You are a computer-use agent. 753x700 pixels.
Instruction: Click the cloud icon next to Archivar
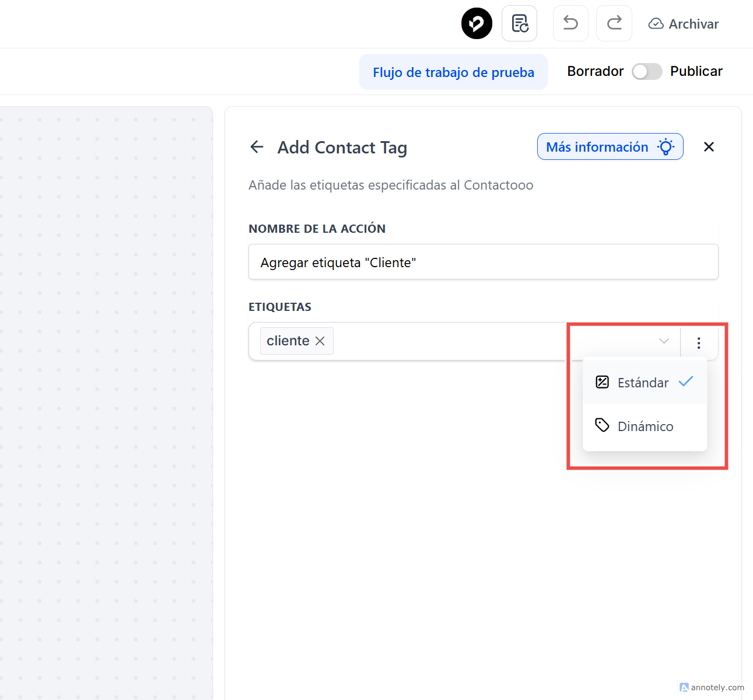click(656, 24)
